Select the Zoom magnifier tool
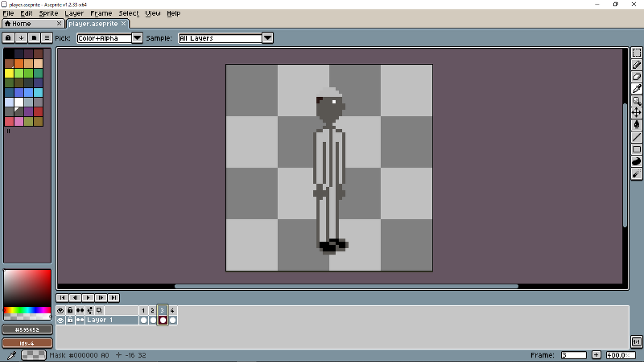 pyautogui.click(x=636, y=101)
